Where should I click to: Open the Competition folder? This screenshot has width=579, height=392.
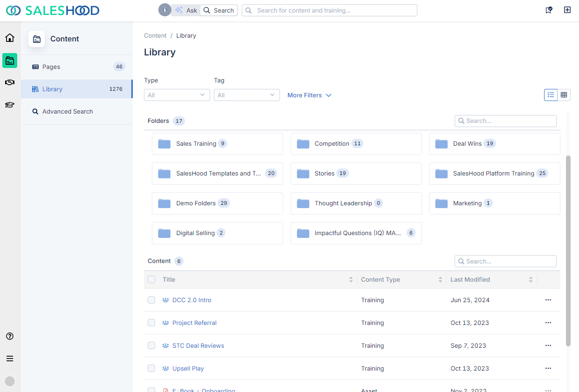(x=356, y=144)
